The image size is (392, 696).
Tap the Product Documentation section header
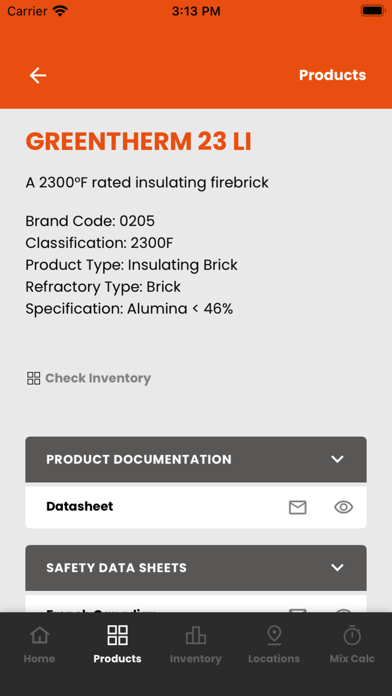coord(196,459)
